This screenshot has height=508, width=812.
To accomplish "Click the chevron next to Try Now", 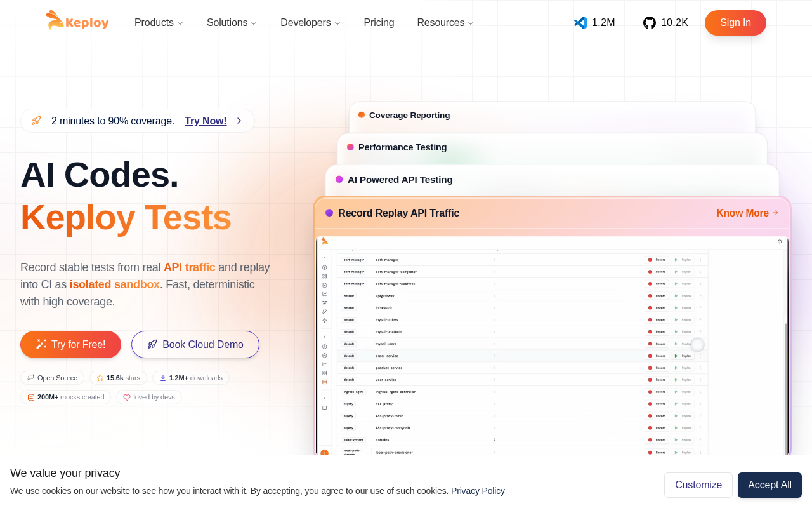I will 239,121.
